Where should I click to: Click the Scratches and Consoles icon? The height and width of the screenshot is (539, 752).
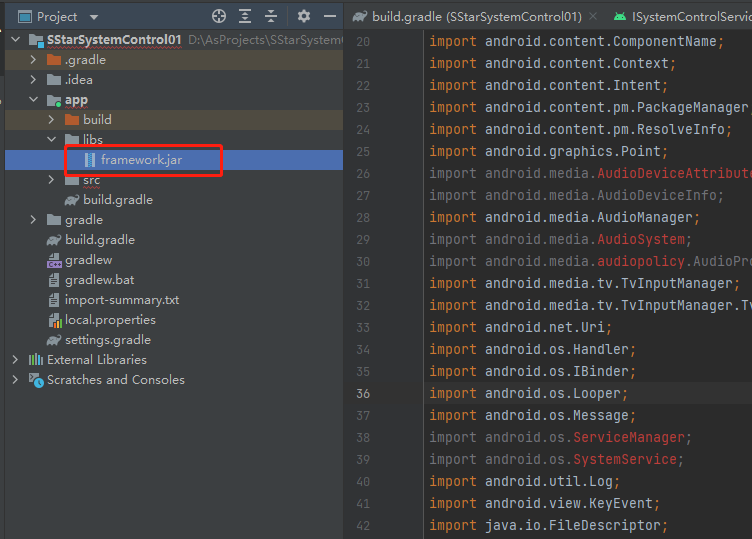36,380
